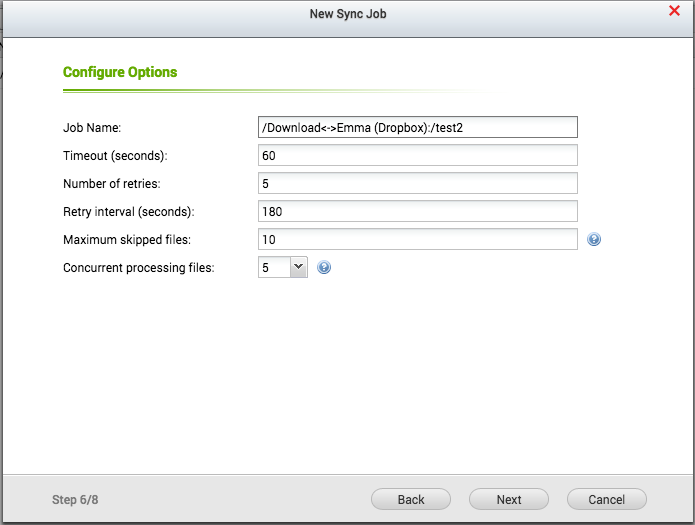Click the "Number of retries:" label
This screenshot has width=695, height=525.
[111, 183]
